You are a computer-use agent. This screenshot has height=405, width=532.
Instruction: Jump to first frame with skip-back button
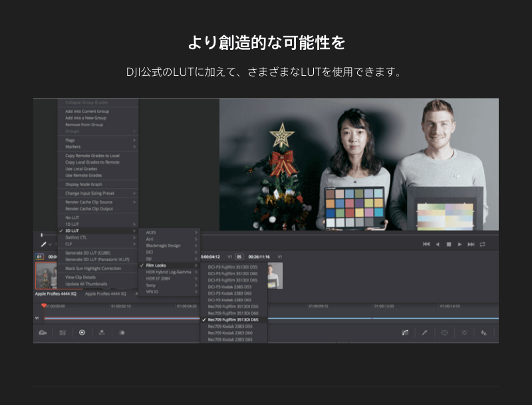(426, 244)
